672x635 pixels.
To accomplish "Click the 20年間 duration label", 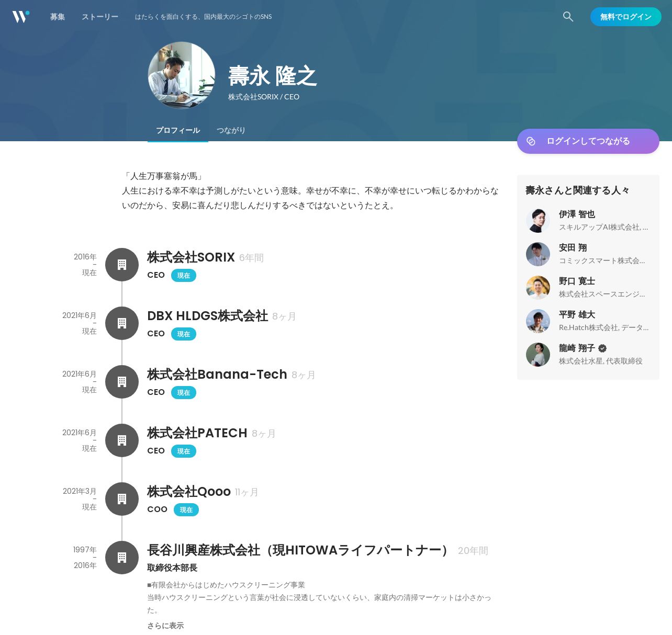I will tap(473, 551).
